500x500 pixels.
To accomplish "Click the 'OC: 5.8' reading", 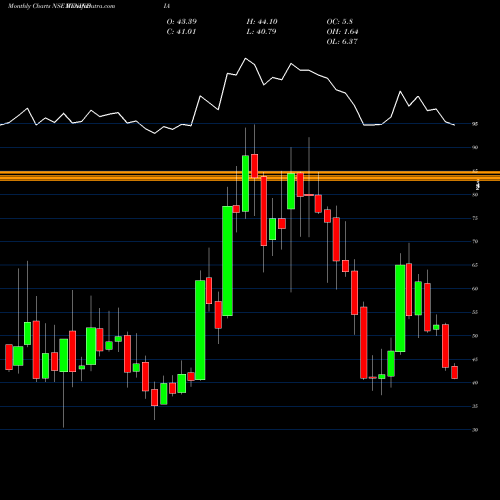I will pos(340,22).
